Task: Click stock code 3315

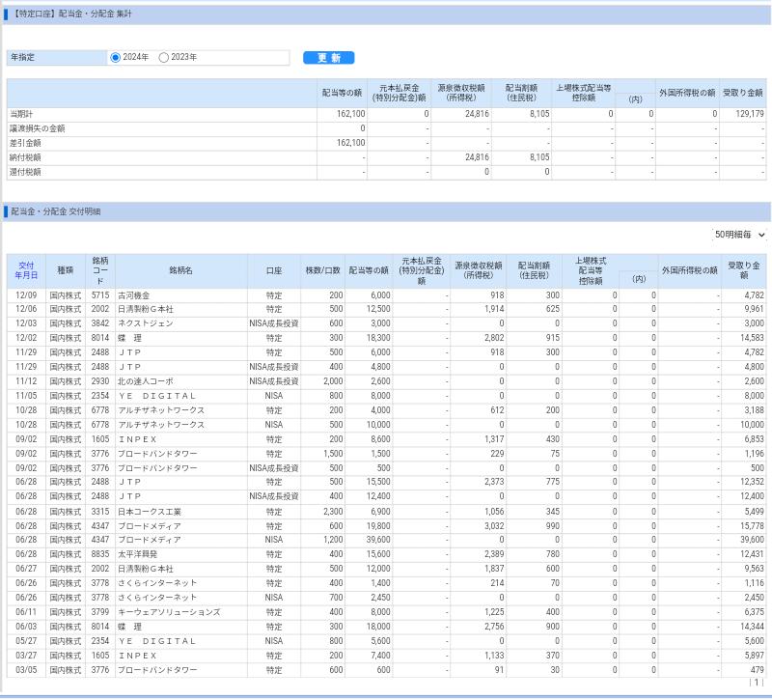Action: pos(100,512)
